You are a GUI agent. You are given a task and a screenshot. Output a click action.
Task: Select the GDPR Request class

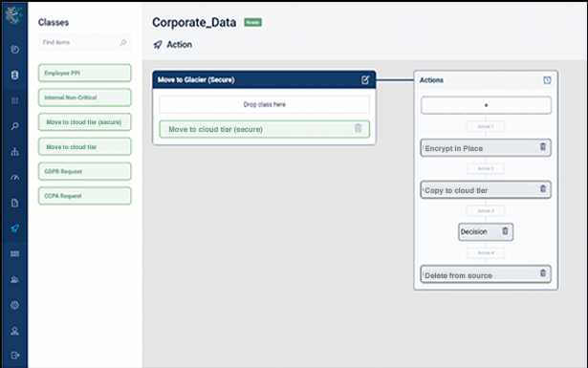(85, 171)
